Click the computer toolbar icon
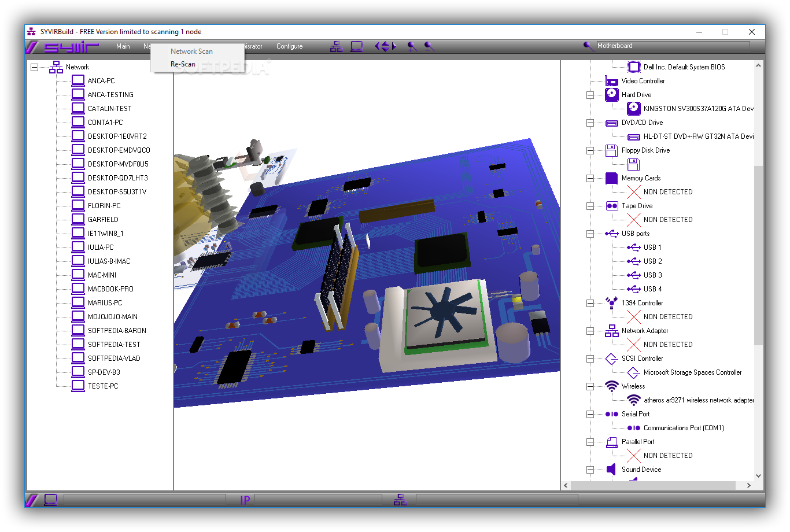The image size is (790, 532). 357,47
